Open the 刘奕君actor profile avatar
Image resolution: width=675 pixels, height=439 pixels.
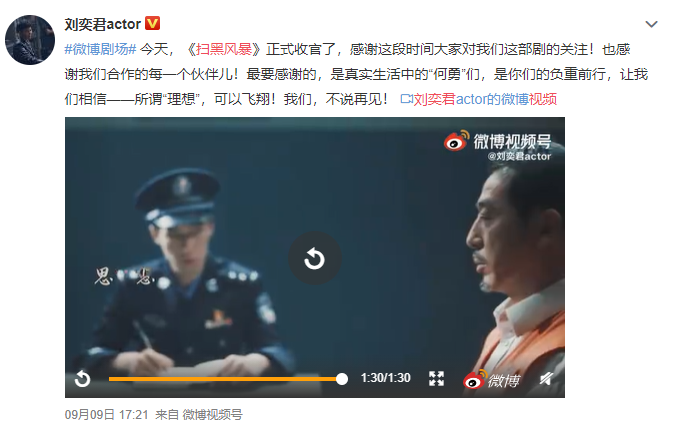point(30,40)
